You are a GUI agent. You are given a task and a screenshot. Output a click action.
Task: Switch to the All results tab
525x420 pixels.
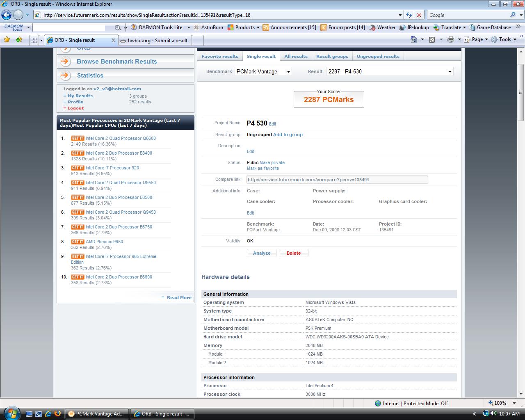296,56
